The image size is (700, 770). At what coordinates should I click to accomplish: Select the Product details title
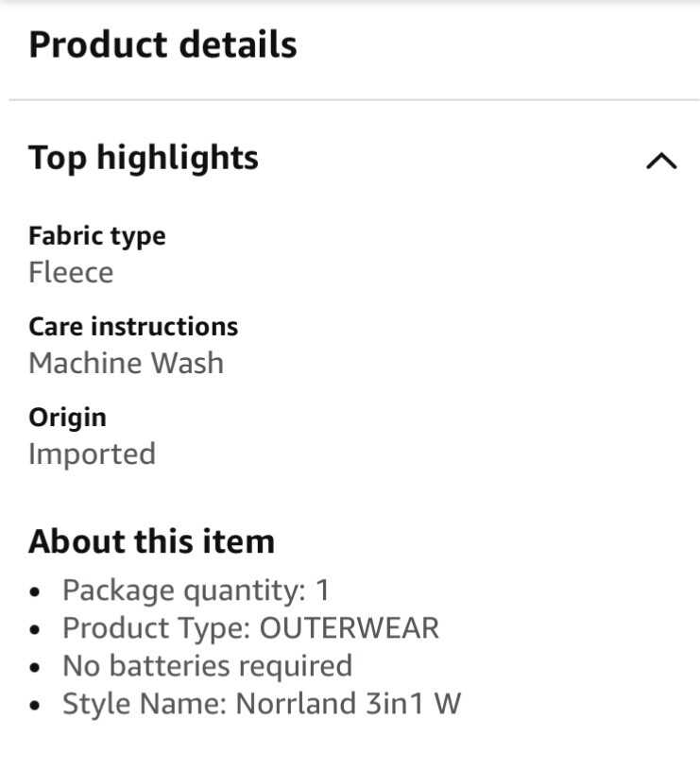[162, 44]
